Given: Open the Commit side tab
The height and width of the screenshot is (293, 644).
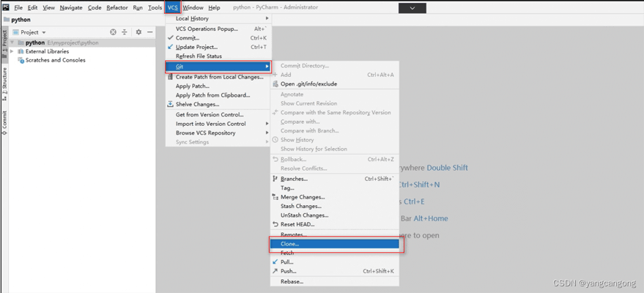Looking at the screenshot, I should [x=4, y=123].
